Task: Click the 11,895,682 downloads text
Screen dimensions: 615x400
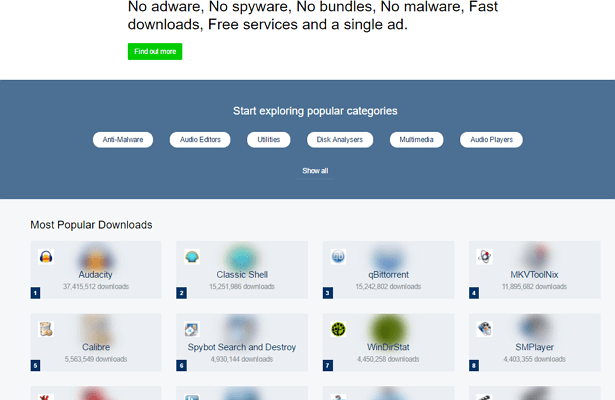Action: pyautogui.click(x=534, y=287)
